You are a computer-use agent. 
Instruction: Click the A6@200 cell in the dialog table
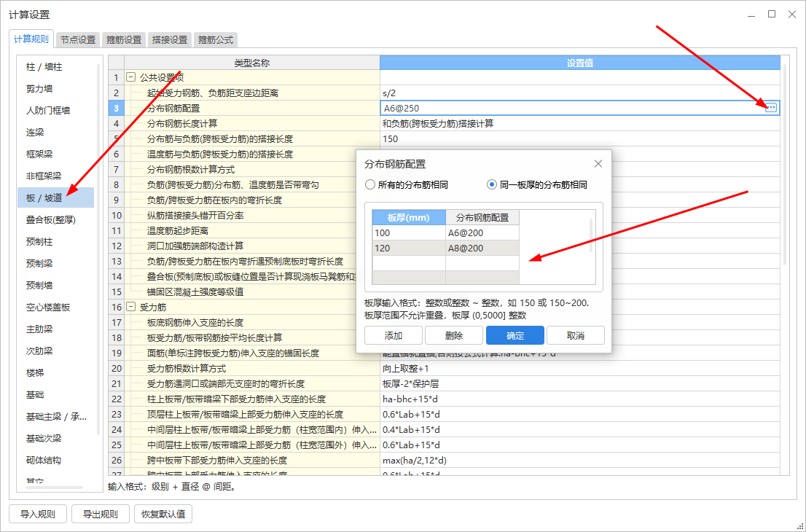click(482, 233)
